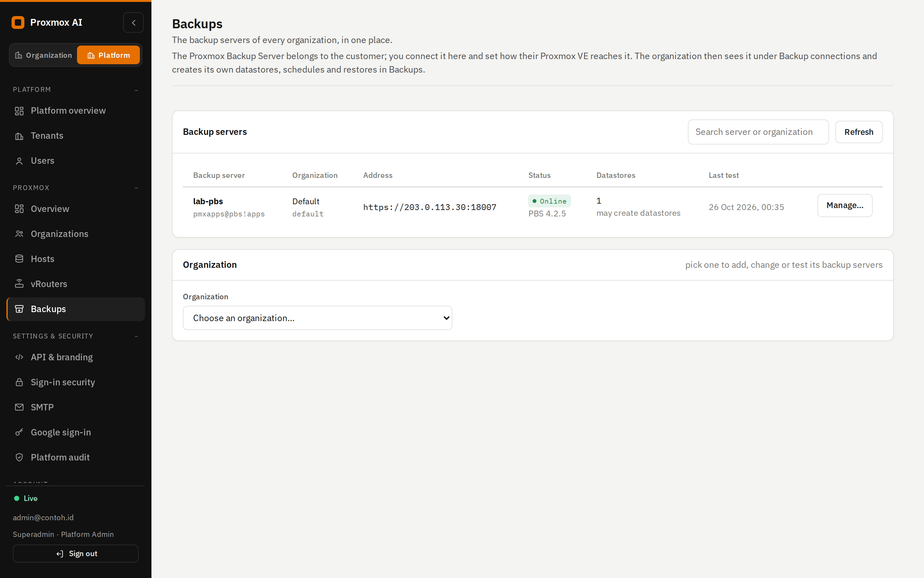
Task: Click the vRouters router icon
Action: [x=19, y=284]
